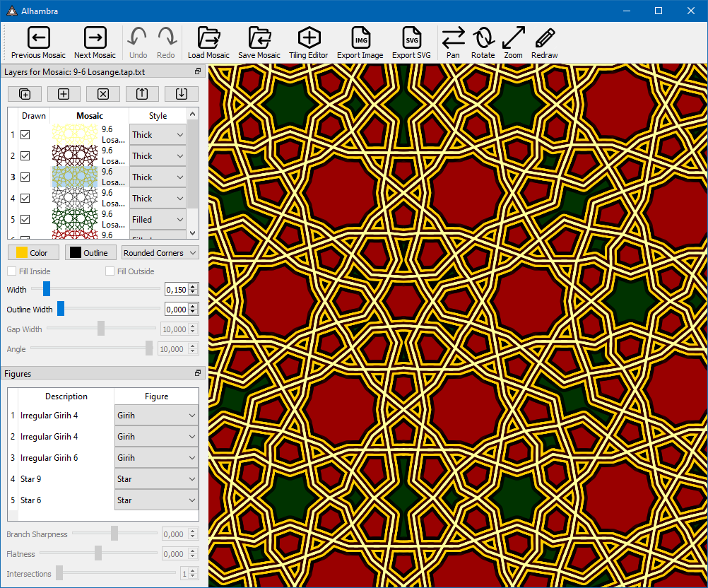Open Style dropdown for layer 4

(x=158, y=199)
